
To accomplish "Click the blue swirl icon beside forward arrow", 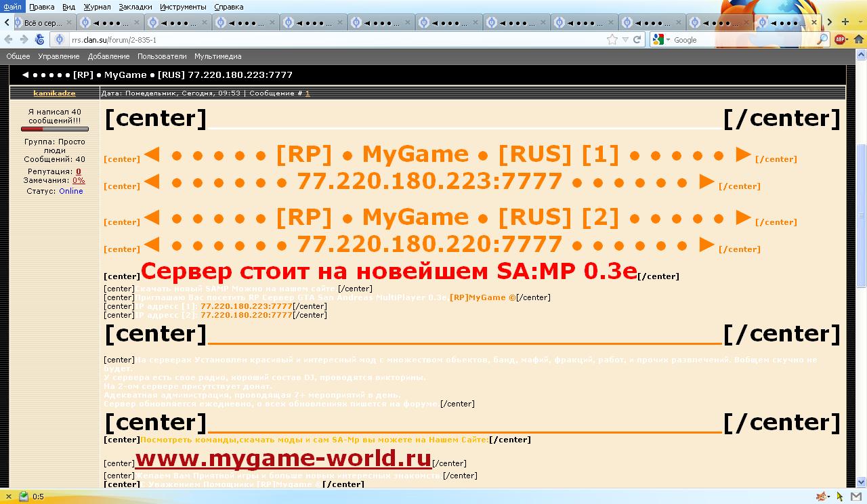I will click(x=39, y=39).
